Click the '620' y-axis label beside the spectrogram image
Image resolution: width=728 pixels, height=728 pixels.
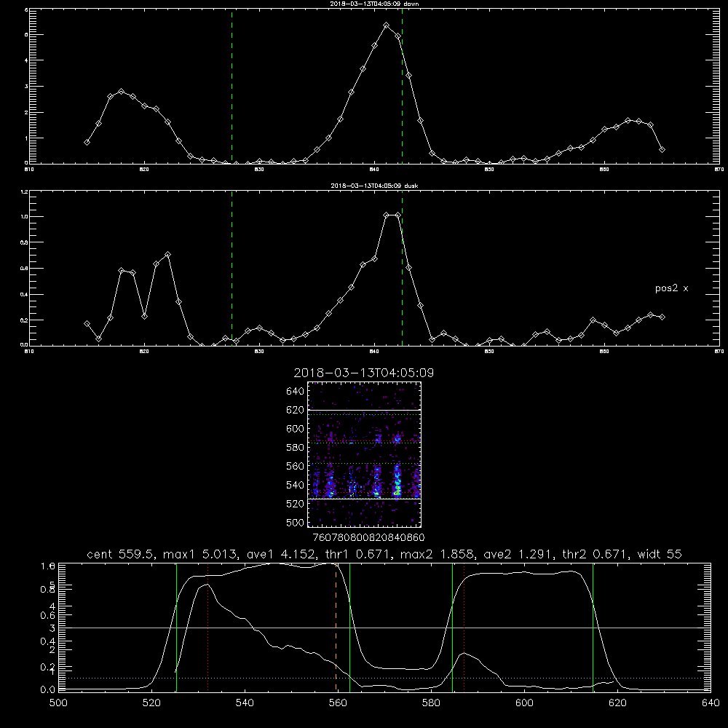pos(296,410)
